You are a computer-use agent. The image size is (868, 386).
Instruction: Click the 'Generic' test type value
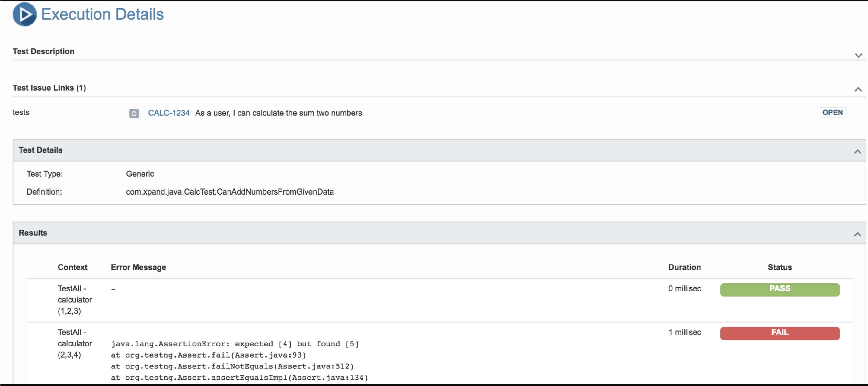140,174
